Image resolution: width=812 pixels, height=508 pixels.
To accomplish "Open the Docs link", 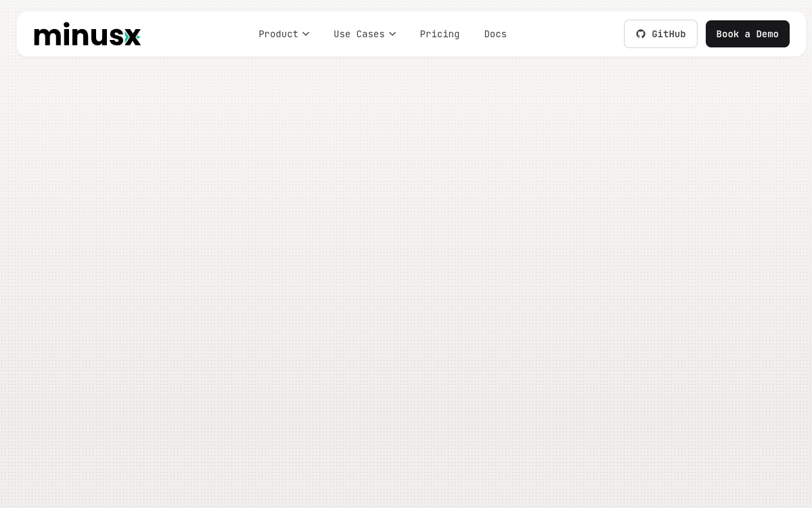I will pos(495,34).
